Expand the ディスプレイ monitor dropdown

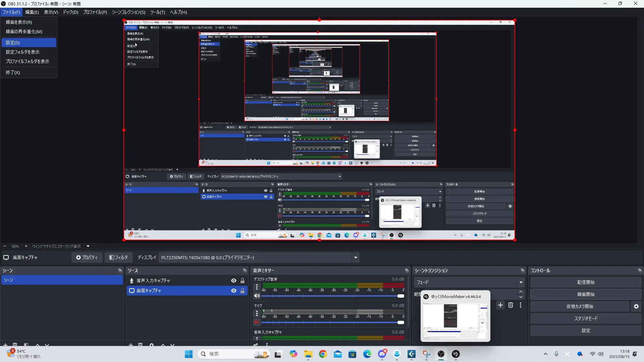pyautogui.click(x=356, y=257)
